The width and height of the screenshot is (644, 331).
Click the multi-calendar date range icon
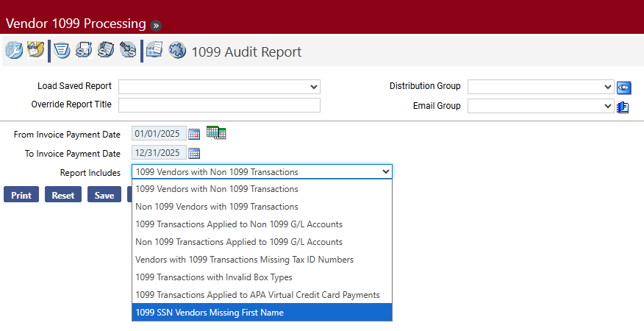216,133
